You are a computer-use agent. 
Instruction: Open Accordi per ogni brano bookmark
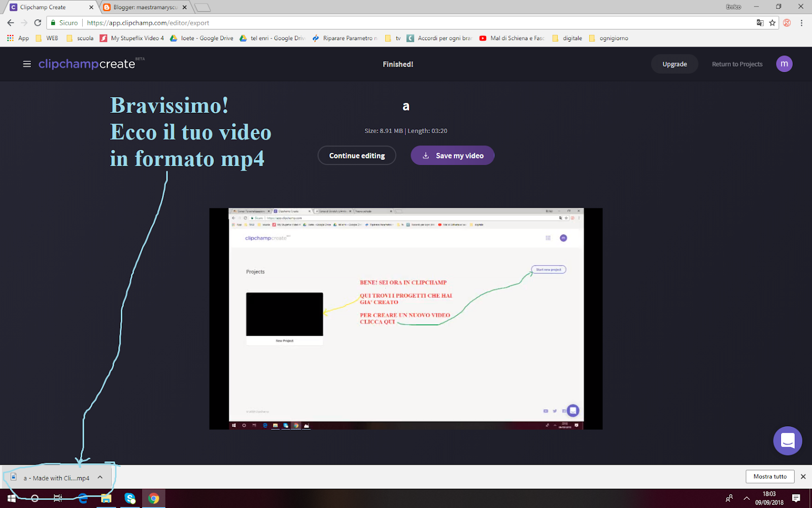click(439, 38)
